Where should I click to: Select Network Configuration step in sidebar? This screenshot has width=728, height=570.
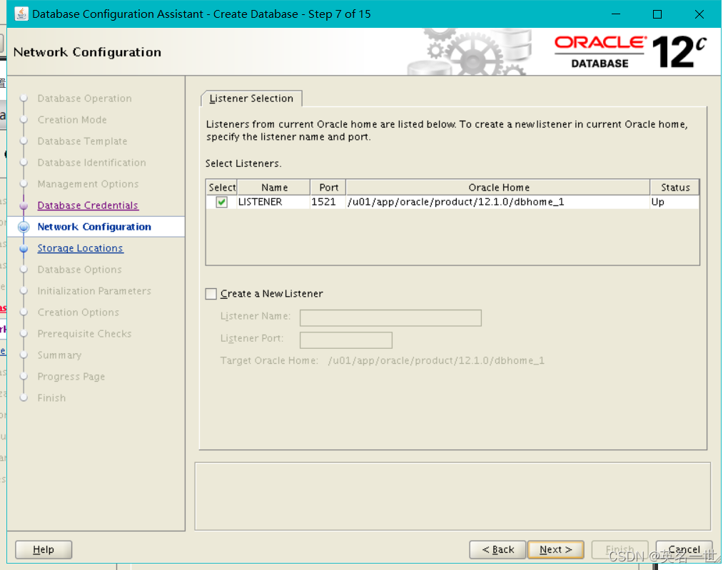(94, 227)
